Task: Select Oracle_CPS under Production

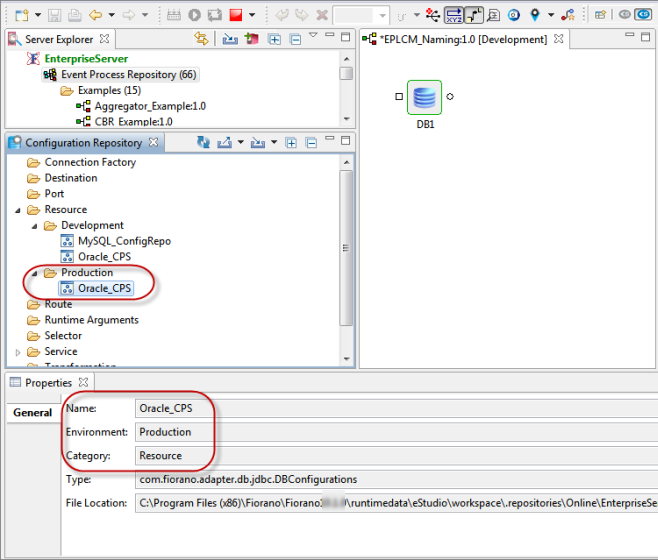Action: point(104,288)
